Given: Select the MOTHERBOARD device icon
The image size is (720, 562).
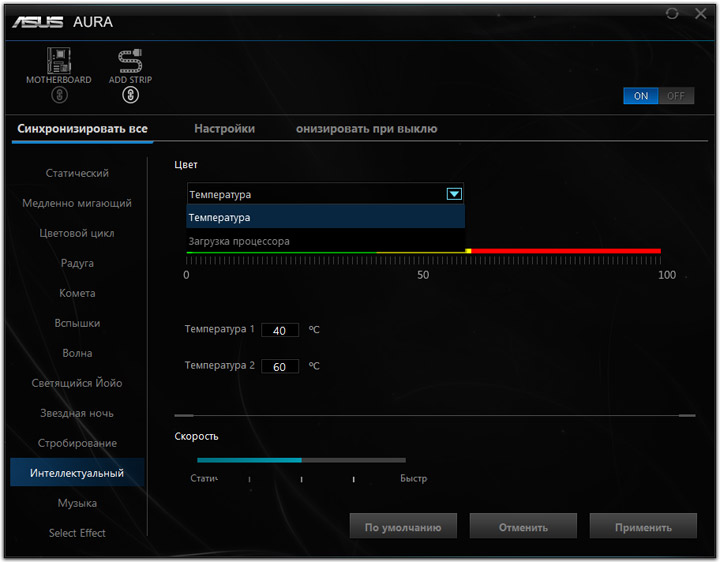Looking at the screenshot, I should coord(59,61).
